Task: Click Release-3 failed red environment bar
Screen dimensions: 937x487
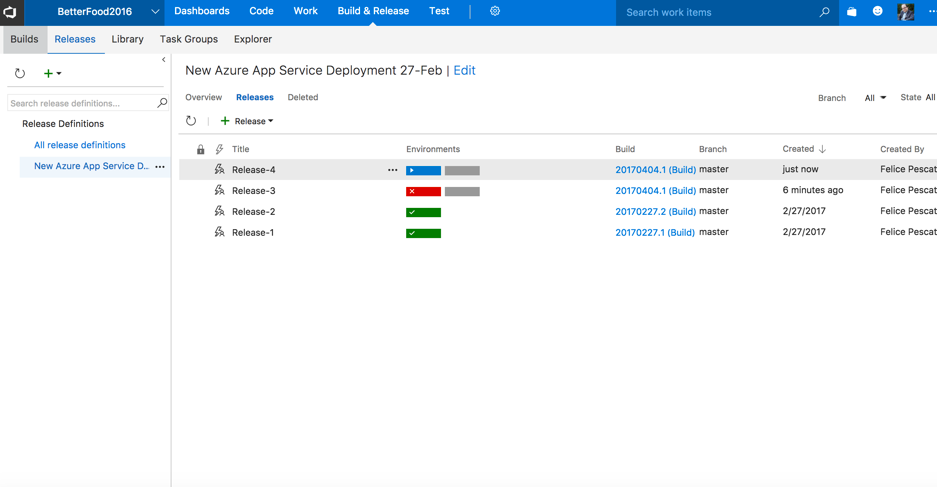Action: 424,191
